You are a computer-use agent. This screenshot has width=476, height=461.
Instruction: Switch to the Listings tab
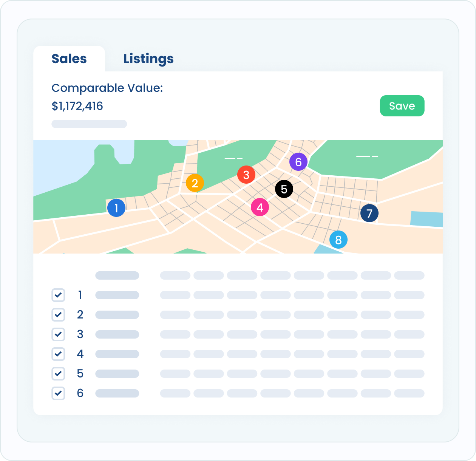pyautogui.click(x=148, y=59)
